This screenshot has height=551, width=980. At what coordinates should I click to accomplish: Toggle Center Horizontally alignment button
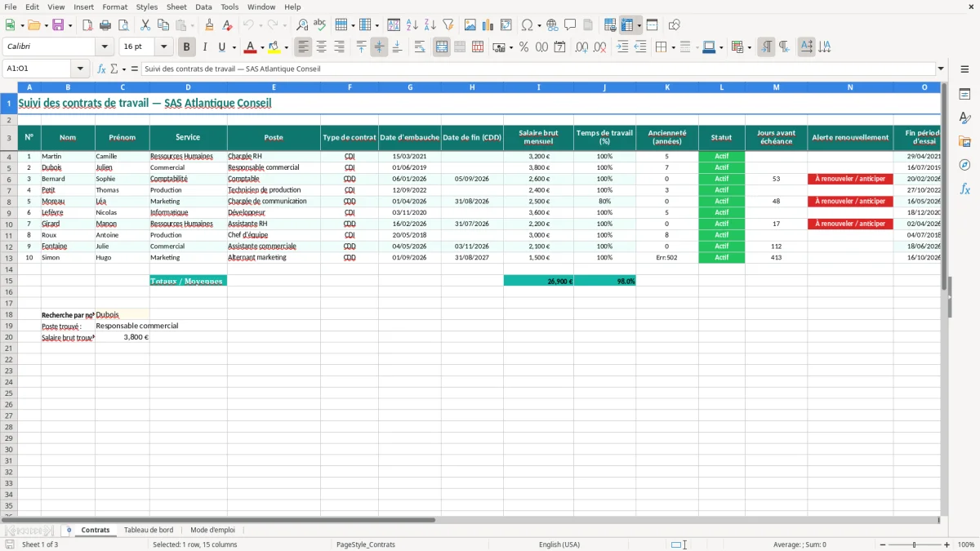coord(322,47)
